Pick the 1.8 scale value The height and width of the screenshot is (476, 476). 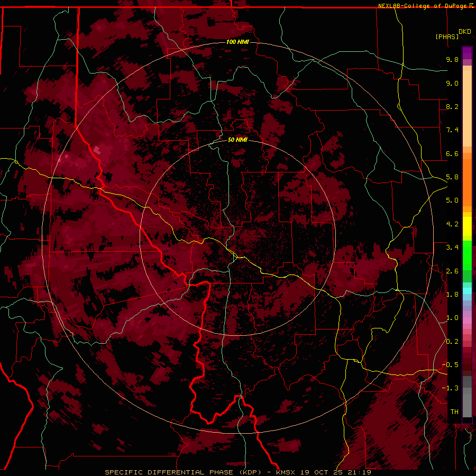point(452,295)
